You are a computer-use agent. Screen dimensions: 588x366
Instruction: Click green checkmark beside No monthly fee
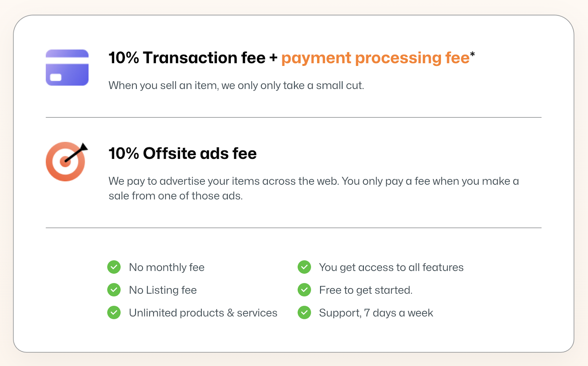114,267
